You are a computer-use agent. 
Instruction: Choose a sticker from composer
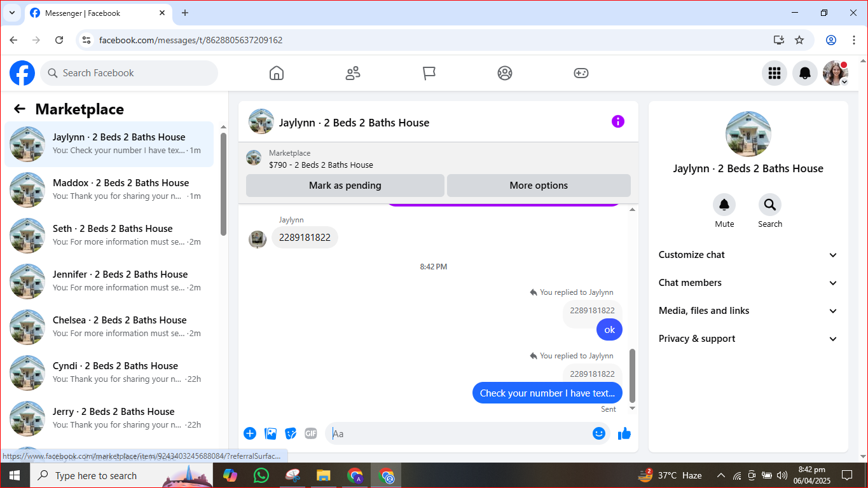[x=291, y=433]
